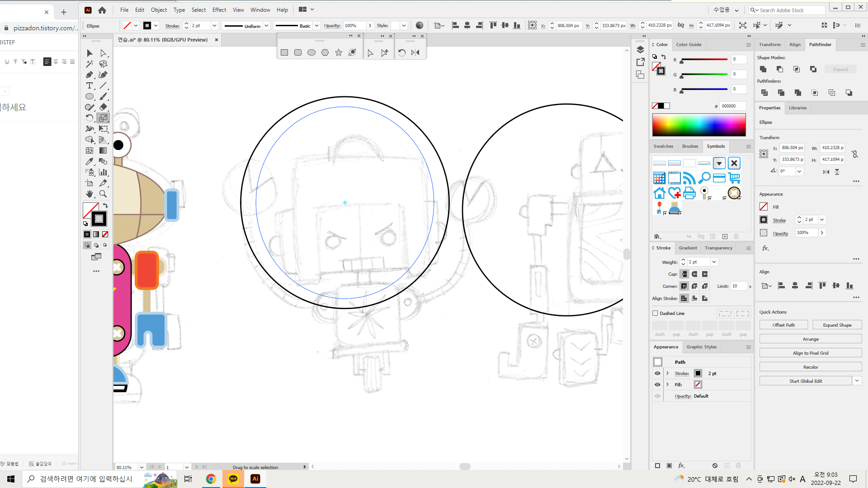Click the red R channel slider
Image resolution: width=868 pixels, height=488 pixels.
click(704, 60)
